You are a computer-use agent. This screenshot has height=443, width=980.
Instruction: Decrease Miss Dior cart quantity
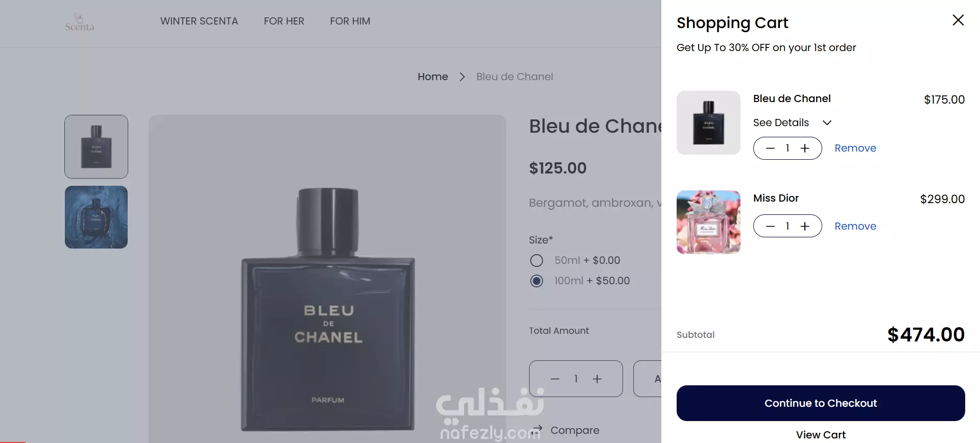click(771, 226)
